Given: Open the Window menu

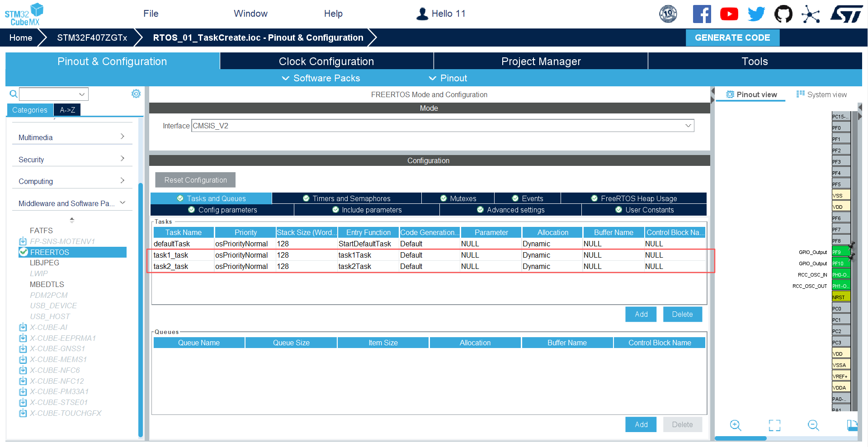Looking at the screenshot, I should [x=250, y=14].
